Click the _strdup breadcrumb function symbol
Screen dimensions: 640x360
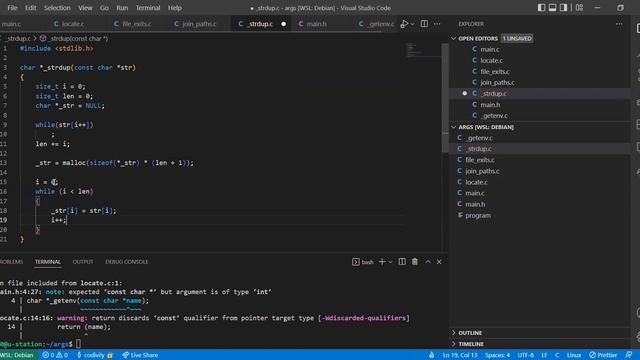tap(74, 38)
